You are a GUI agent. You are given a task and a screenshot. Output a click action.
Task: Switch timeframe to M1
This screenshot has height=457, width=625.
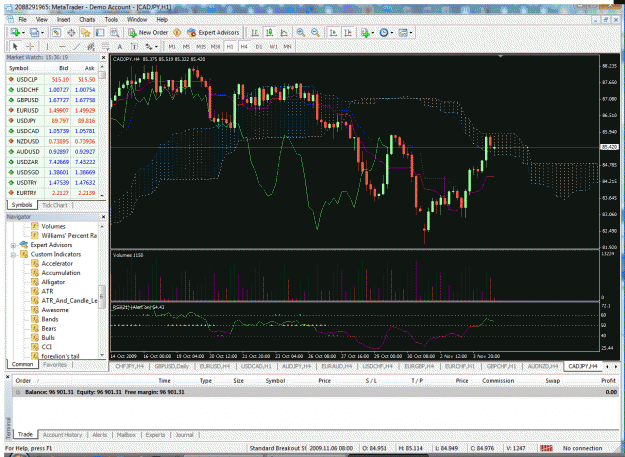tap(172, 47)
